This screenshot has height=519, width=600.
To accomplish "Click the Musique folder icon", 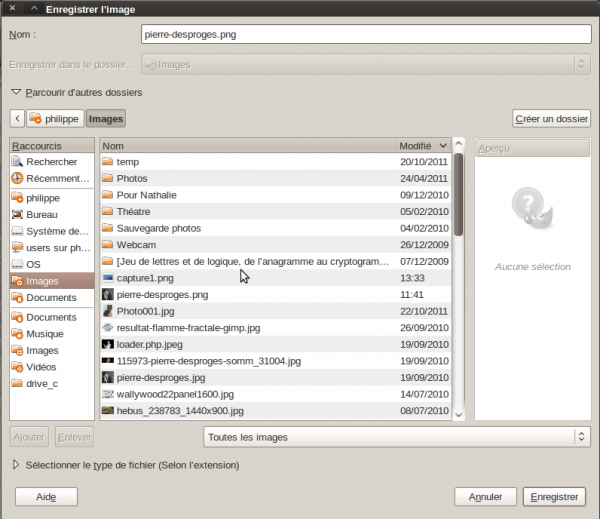I will [x=17, y=334].
